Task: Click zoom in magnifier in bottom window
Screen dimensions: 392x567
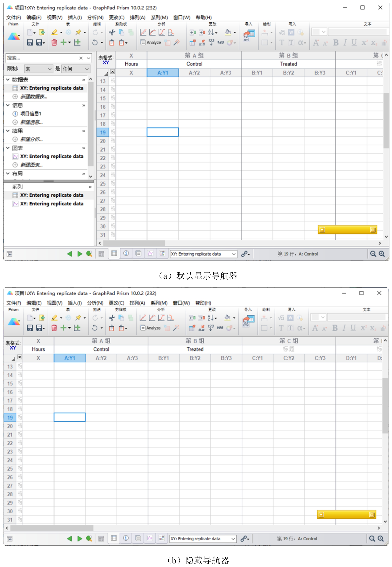Action: 381,538
